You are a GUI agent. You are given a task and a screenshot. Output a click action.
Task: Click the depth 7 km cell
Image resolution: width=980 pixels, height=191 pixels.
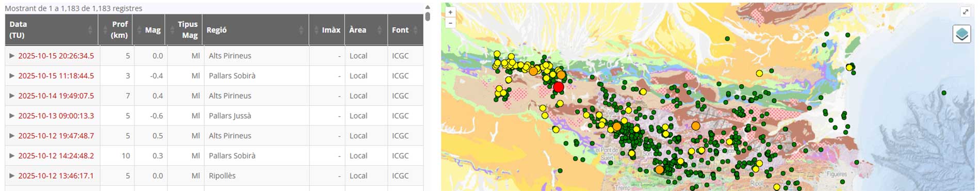click(117, 95)
